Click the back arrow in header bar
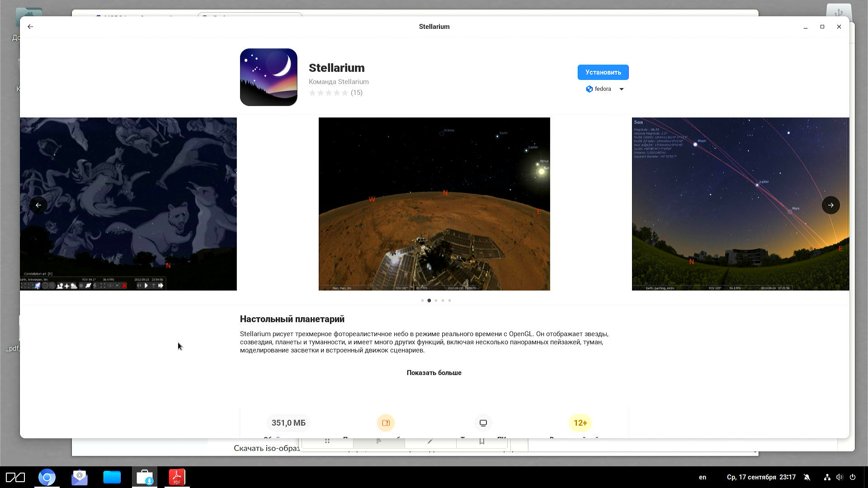This screenshot has width=868, height=488. [30, 27]
